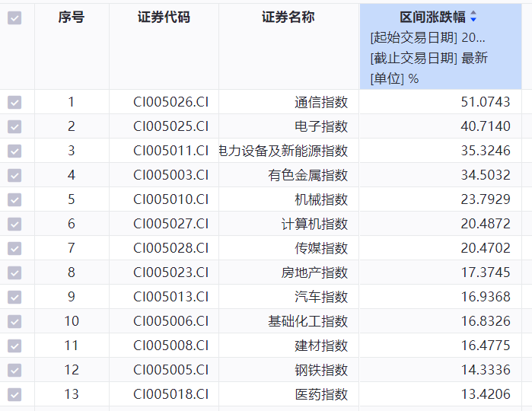Select the value 17.3745

click(486, 272)
